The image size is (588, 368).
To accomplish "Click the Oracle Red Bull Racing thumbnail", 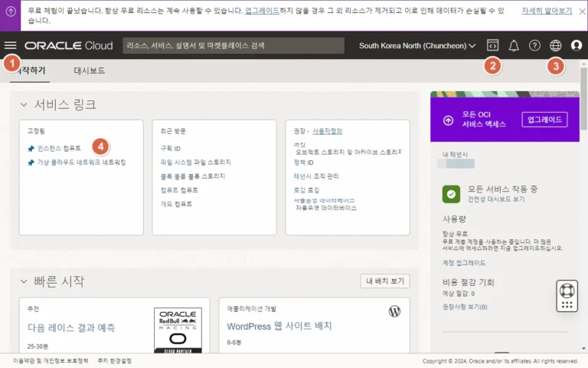I will [x=178, y=330].
